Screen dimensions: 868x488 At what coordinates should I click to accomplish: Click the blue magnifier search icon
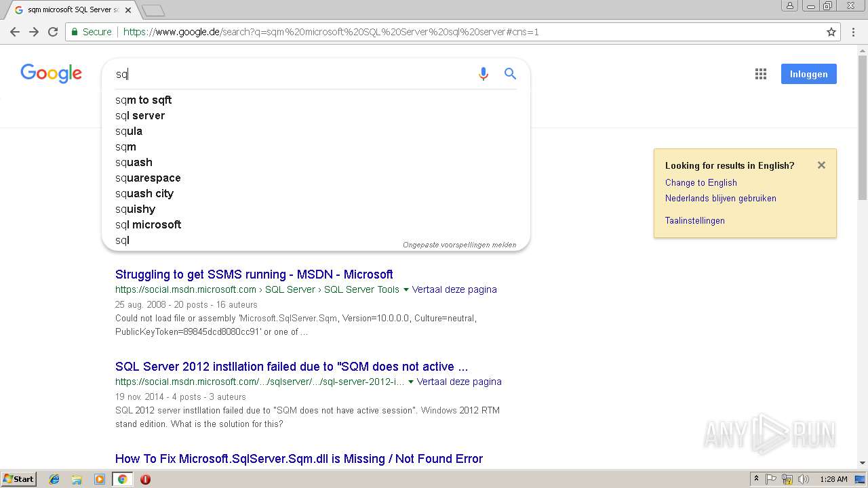click(x=511, y=74)
